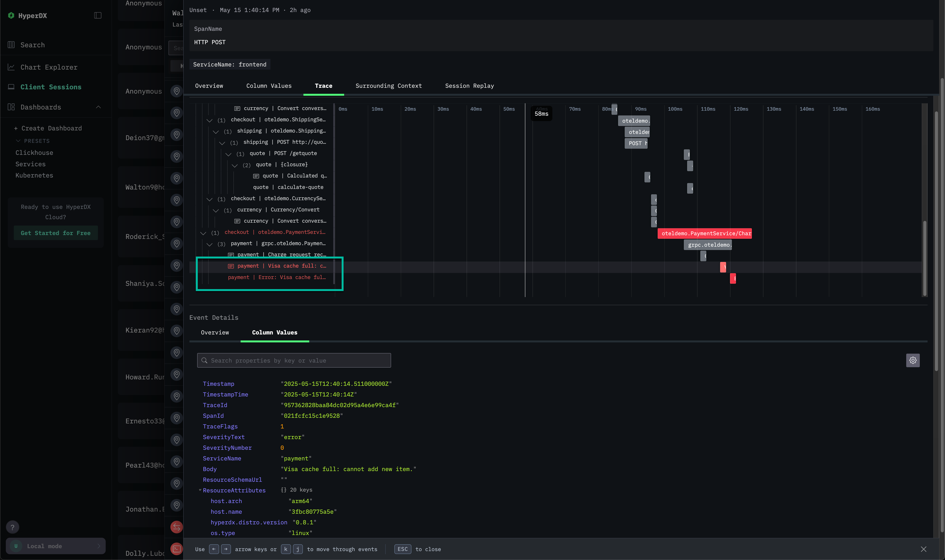Image resolution: width=945 pixels, height=560 pixels.
Task: Collapse sidebar using the panel toggle icon
Action: click(x=98, y=16)
